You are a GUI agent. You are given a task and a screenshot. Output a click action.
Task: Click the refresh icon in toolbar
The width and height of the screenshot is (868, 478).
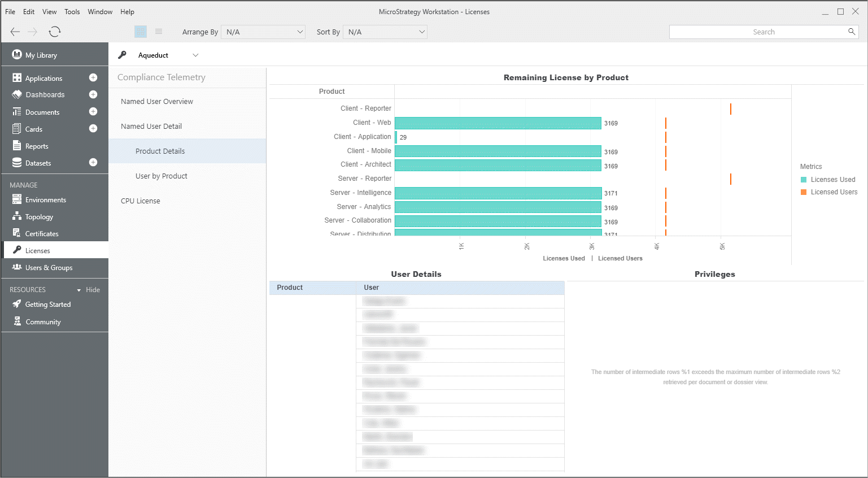click(55, 32)
